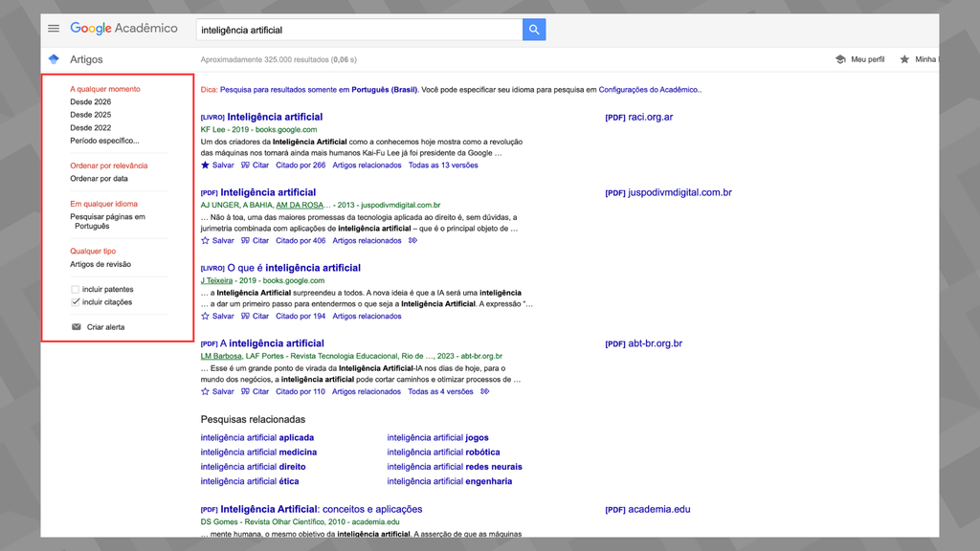The width and height of the screenshot is (980, 551).
Task: Filter by Artigos de revisão
Action: 100,264
